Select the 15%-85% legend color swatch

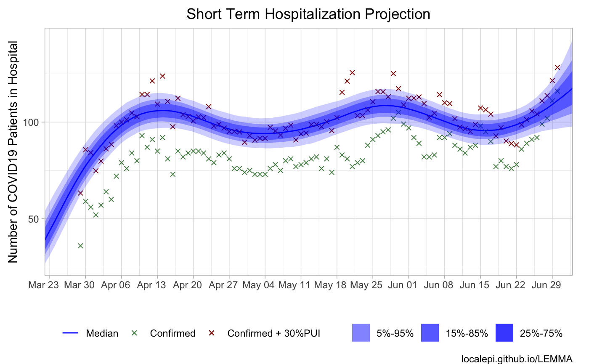(430, 333)
